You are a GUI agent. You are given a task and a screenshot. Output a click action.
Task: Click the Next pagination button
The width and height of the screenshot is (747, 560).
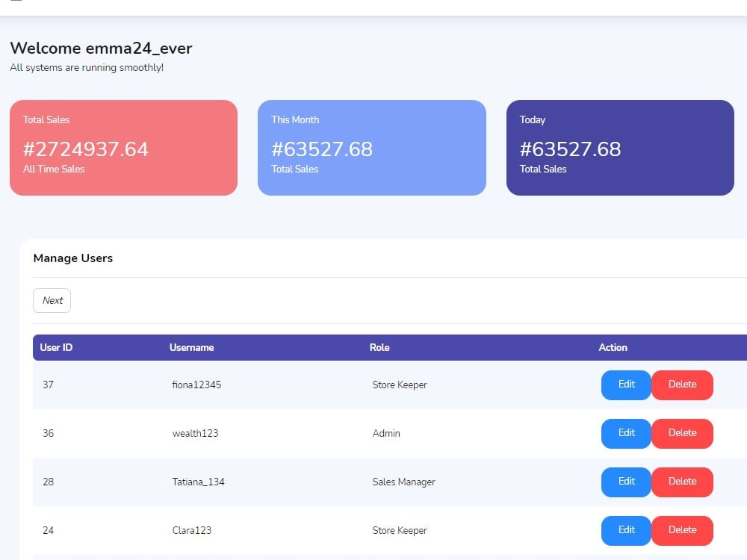click(52, 300)
